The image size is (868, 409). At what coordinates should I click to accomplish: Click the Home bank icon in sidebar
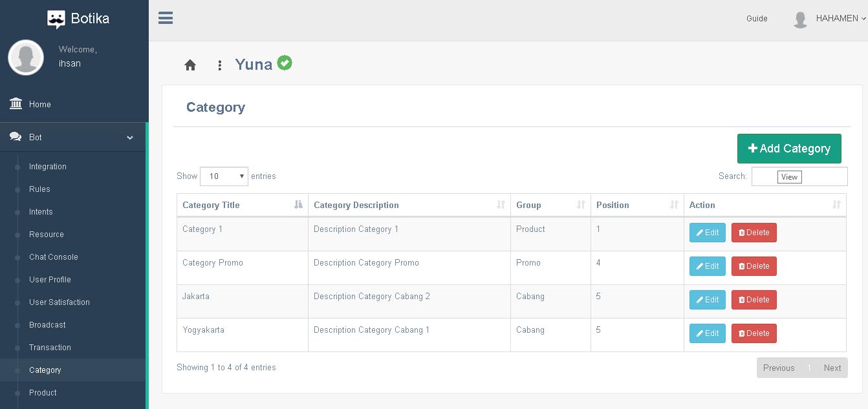(x=16, y=104)
